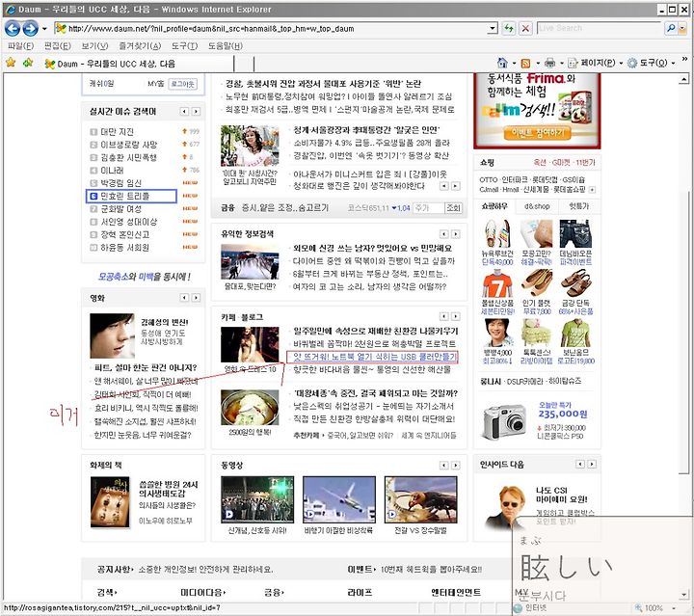Image resolution: width=694 pixels, height=616 pixels.
Task: Click the stock code input beside 조회
Action: pos(428,208)
